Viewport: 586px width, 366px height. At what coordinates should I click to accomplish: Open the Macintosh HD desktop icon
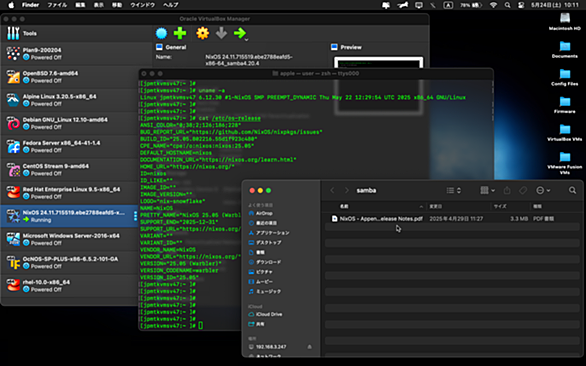(565, 22)
